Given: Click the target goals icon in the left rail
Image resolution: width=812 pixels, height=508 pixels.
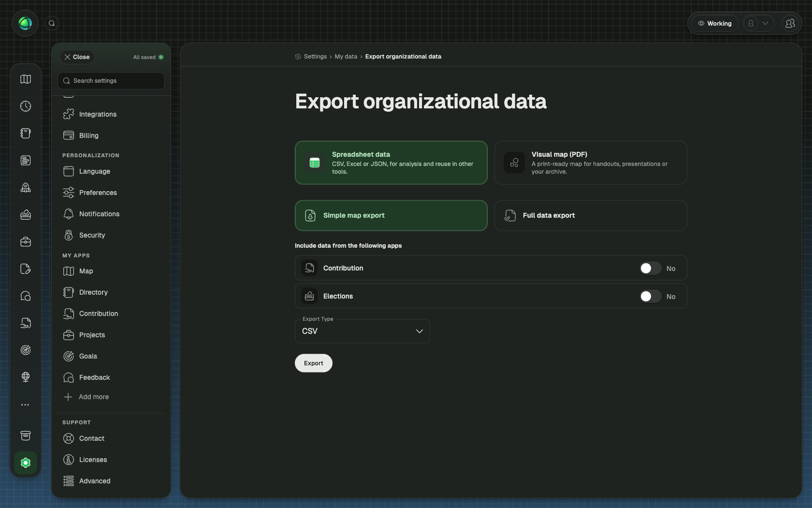Looking at the screenshot, I should pos(26,350).
